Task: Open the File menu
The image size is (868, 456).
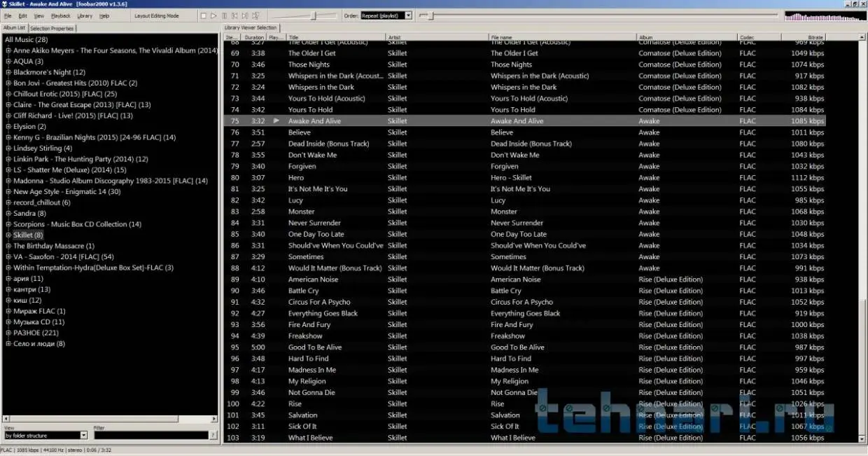Action: pos(8,15)
